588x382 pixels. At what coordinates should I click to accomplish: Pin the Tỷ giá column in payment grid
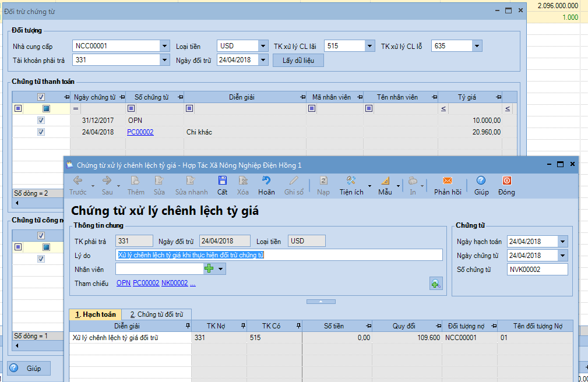click(x=498, y=97)
